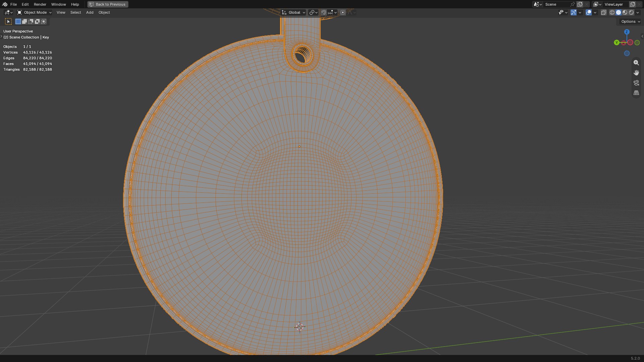Click the zoom view magnifier icon
644x362 pixels.
click(636, 63)
